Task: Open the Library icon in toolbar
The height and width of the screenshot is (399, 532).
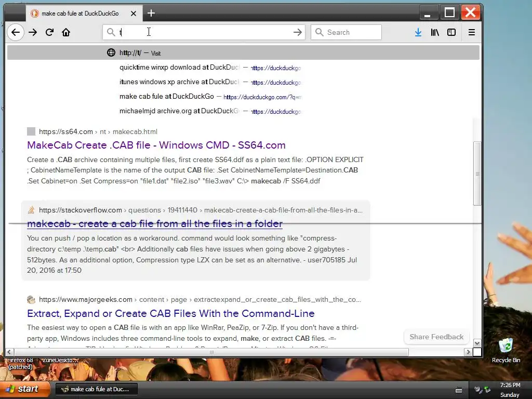Action: (x=435, y=32)
